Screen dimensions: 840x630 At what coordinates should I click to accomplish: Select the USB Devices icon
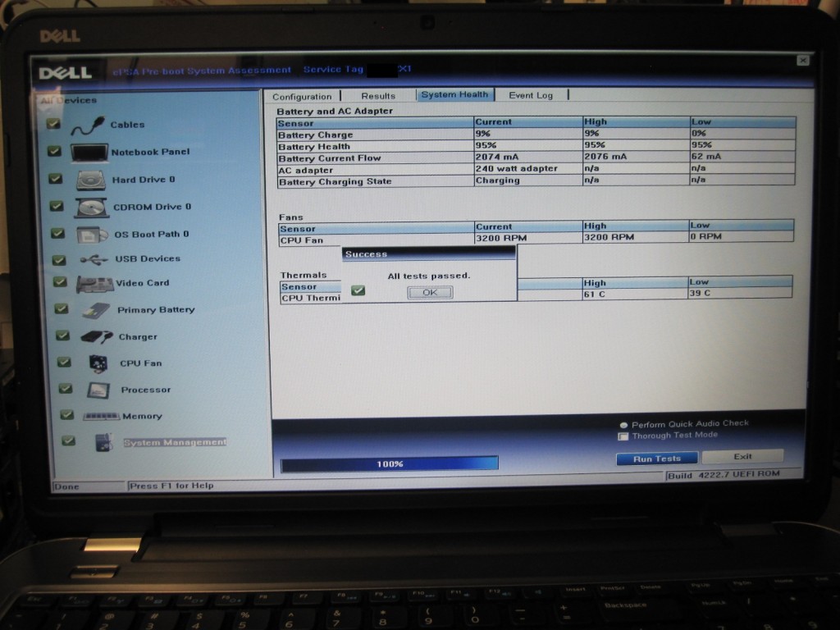[94, 260]
